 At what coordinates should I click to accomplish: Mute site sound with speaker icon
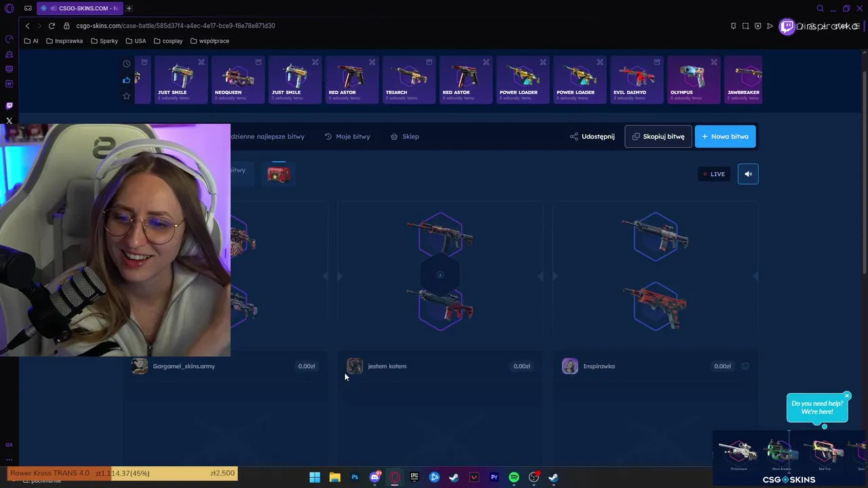point(748,174)
